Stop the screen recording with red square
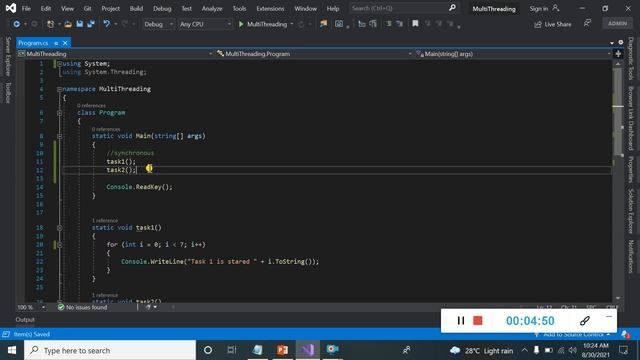This screenshot has height=360, width=640. tap(478, 321)
